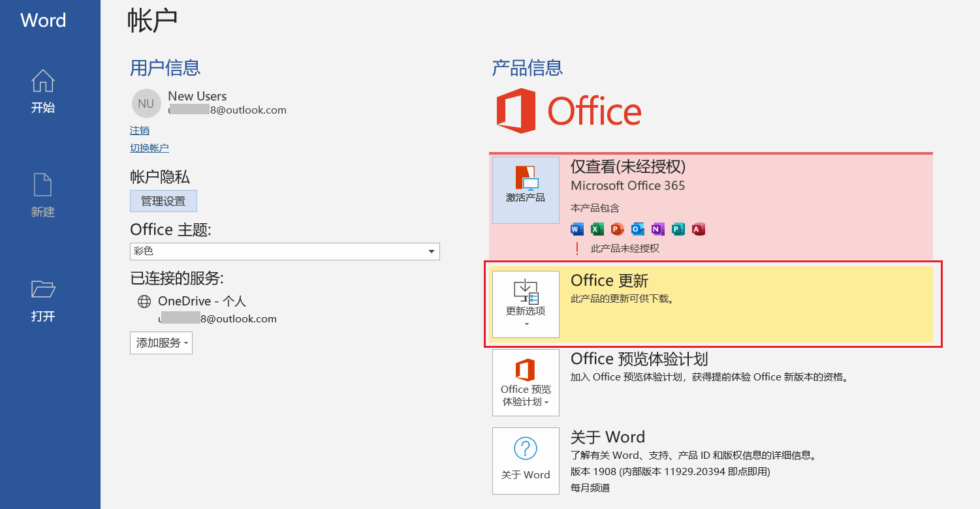The image size is (980, 509).
Task: Open the 新建 new document page
Action: click(43, 195)
